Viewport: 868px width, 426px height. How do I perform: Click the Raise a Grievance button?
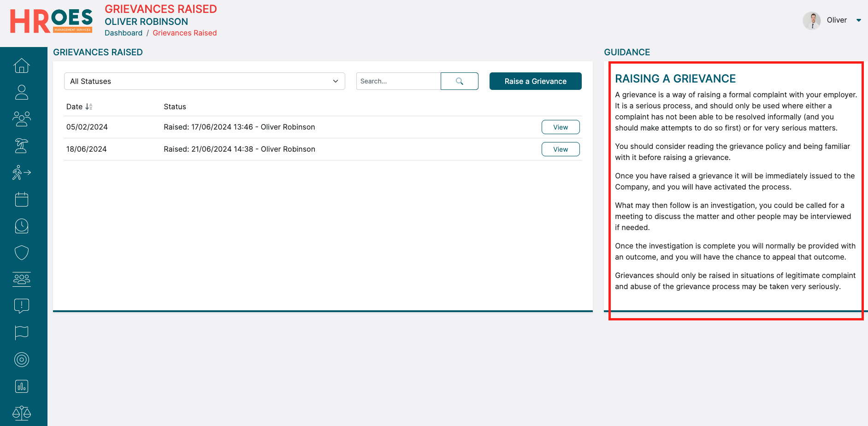pos(535,81)
